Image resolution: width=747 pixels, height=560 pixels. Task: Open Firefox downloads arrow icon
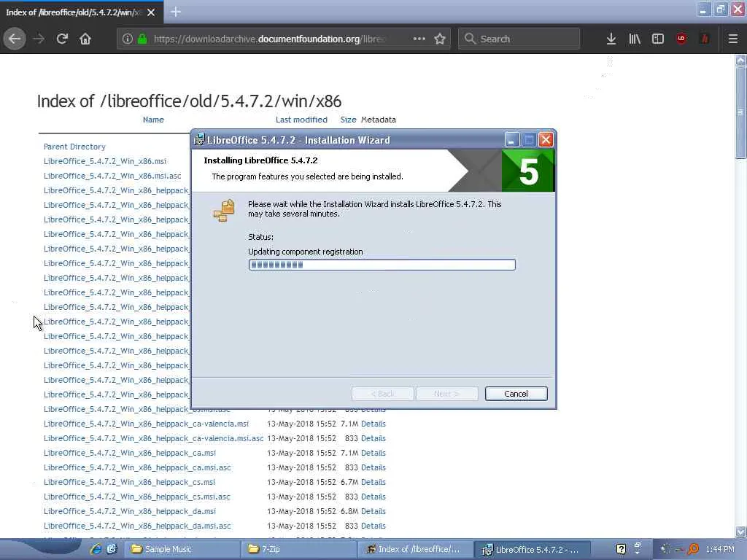[611, 39]
